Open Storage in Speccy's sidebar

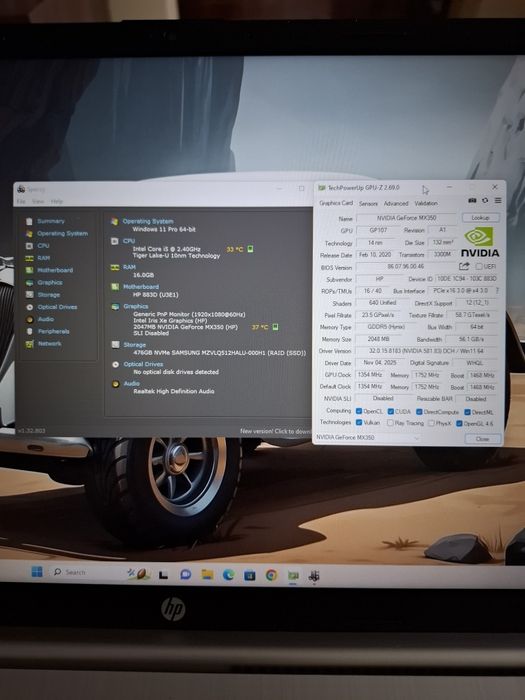[x=49, y=295]
